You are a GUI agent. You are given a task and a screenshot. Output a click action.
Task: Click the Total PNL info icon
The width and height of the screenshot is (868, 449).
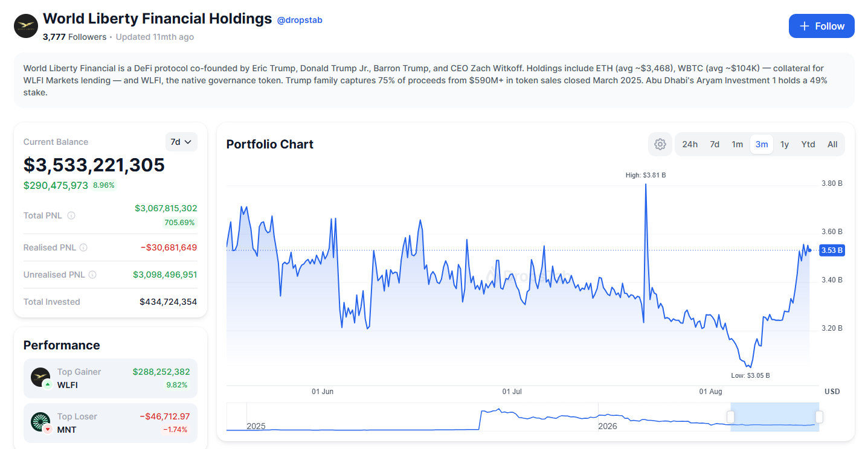(x=71, y=215)
